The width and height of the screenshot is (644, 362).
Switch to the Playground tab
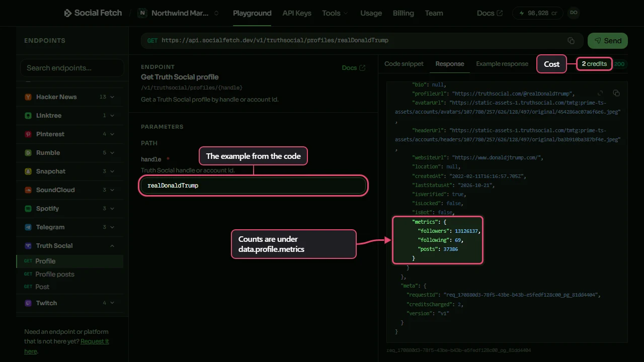pyautogui.click(x=252, y=13)
